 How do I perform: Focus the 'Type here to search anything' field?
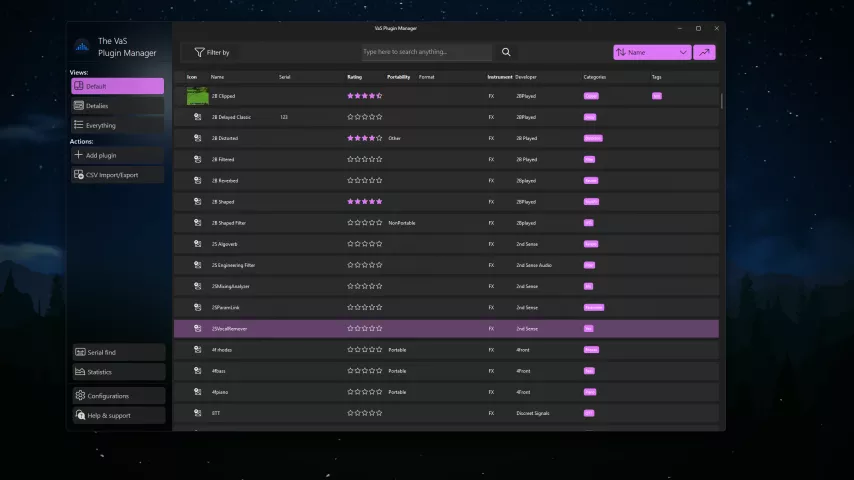[x=426, y=52]
